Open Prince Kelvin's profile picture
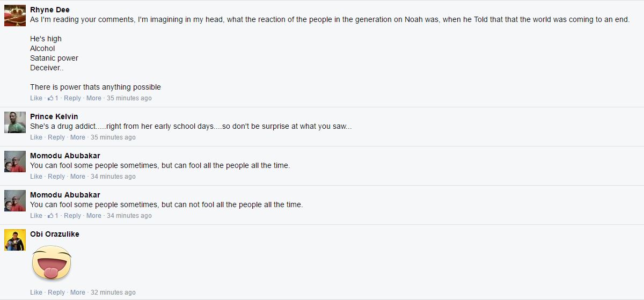Screen dimensions: 644x300 tap(15, 122)
